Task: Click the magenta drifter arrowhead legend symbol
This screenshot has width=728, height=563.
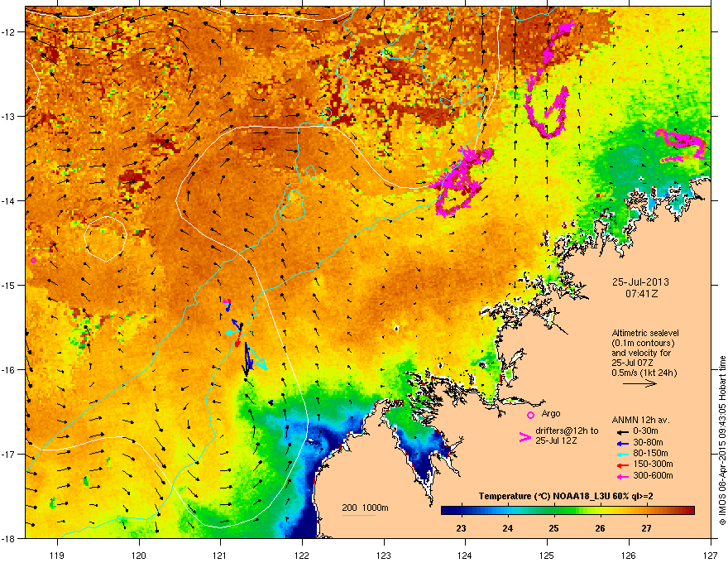Action: (524, 437)
